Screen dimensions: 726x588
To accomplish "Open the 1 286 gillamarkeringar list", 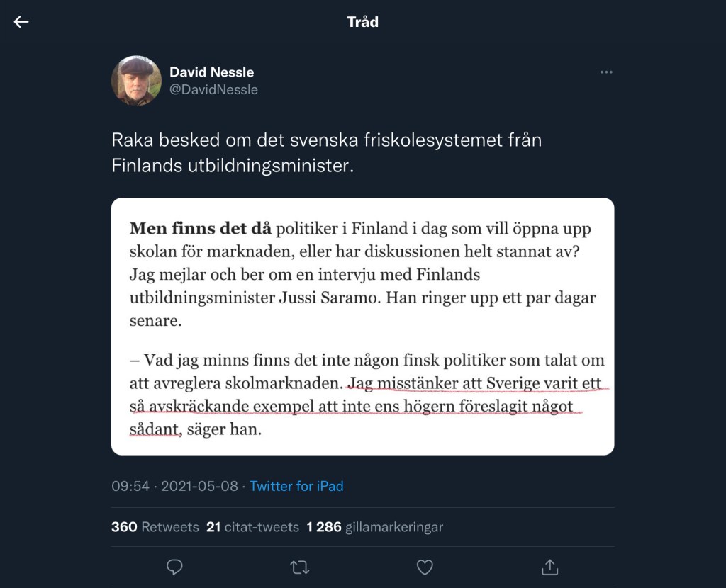I will click(x=374, y=527).
